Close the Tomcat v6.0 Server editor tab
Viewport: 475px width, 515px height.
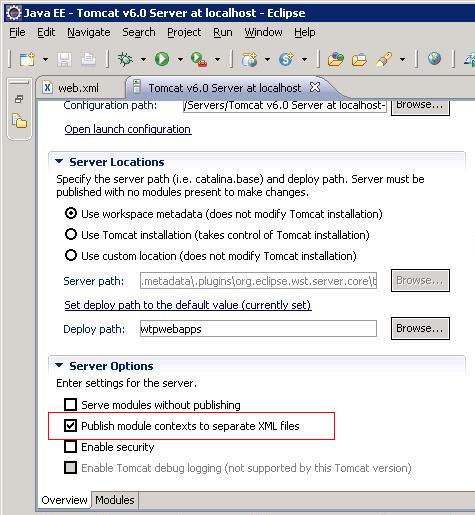315,87
